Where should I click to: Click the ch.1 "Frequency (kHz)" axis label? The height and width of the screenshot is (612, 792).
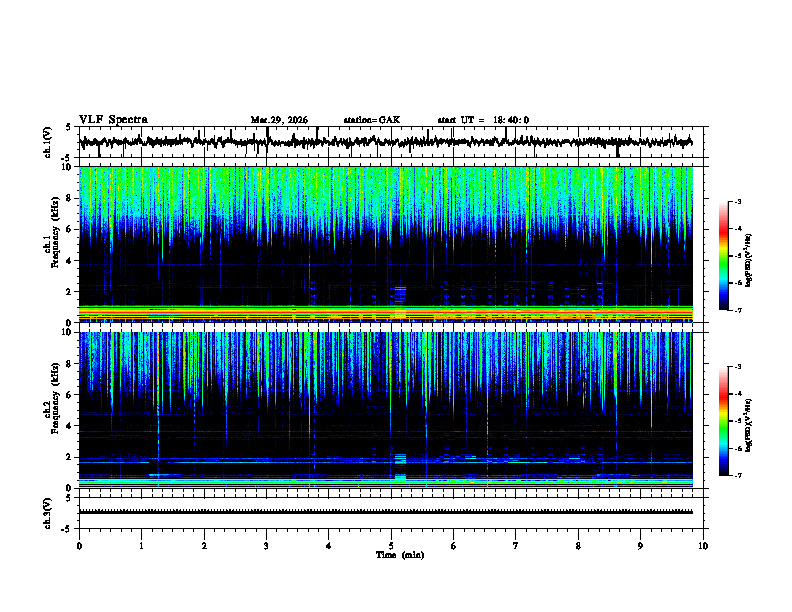coord(56,232)
